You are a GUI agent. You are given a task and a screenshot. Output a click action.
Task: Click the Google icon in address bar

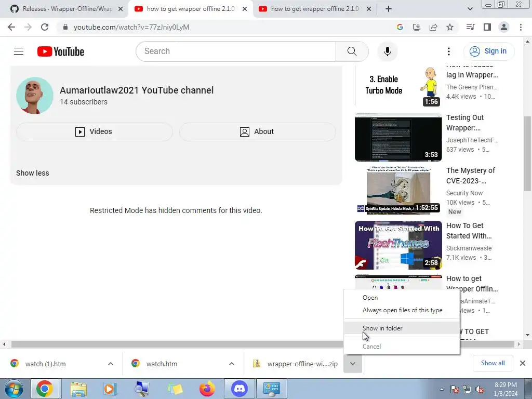click(400, 27)
